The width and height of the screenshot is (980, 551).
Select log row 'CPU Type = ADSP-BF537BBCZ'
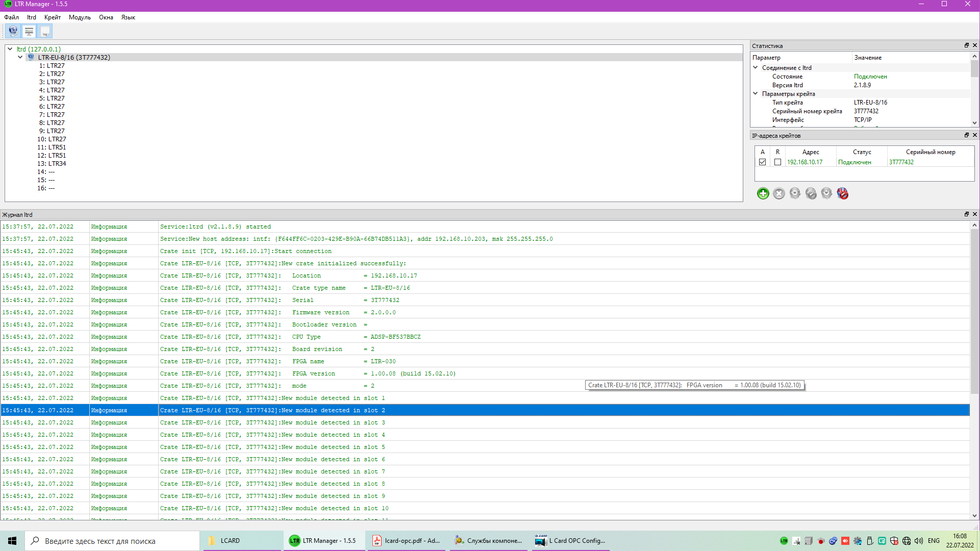point(485,337)
